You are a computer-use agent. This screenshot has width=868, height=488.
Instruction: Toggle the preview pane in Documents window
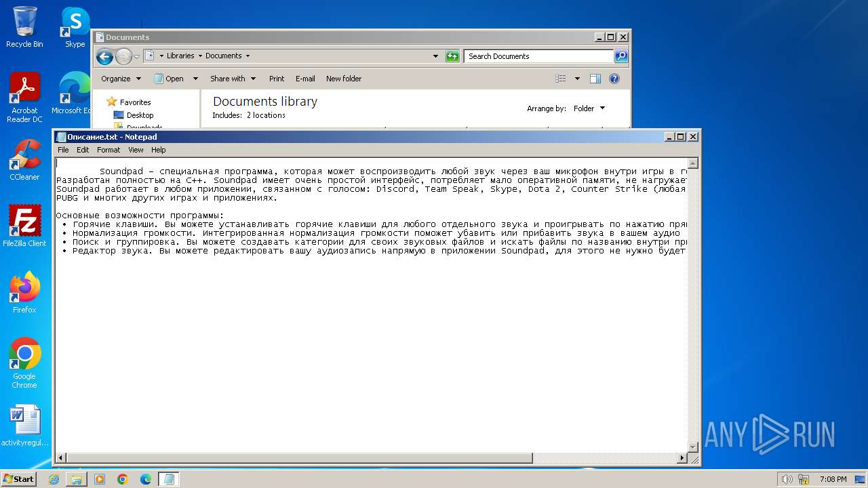coord(595,79)
